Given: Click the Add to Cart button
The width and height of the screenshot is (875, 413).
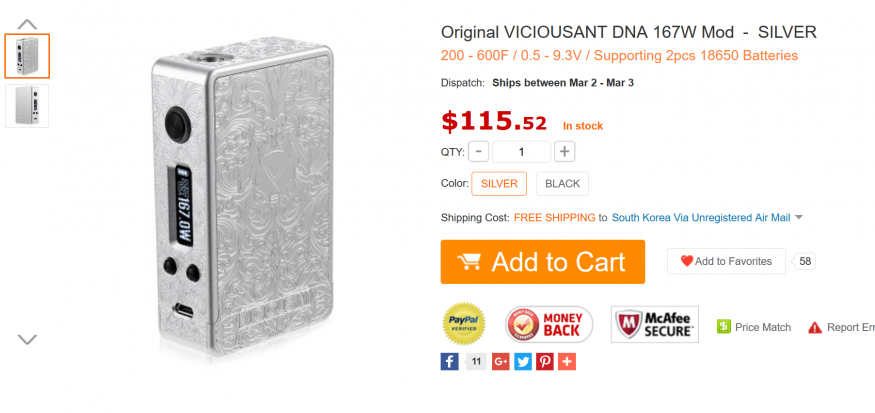Looking at the screenshot, I should [543, 262].
